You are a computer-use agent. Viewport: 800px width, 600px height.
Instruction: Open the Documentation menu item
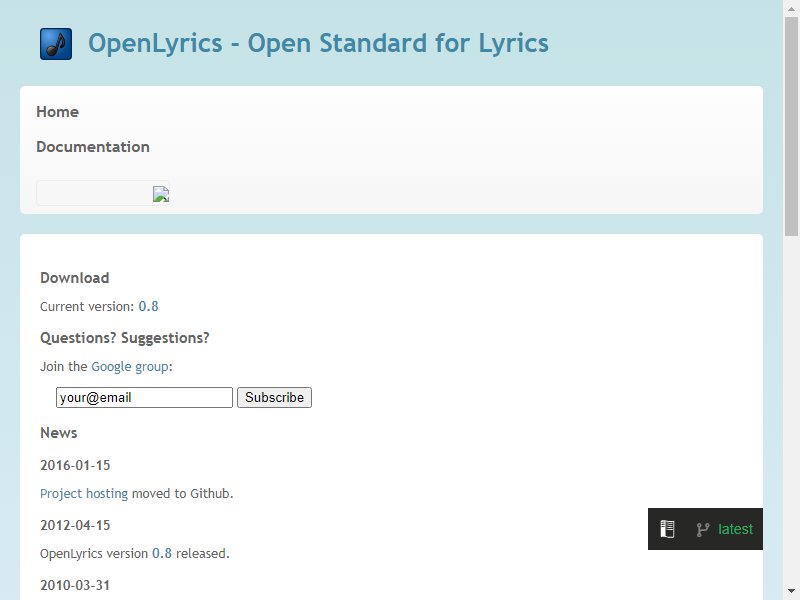[93, 147]
